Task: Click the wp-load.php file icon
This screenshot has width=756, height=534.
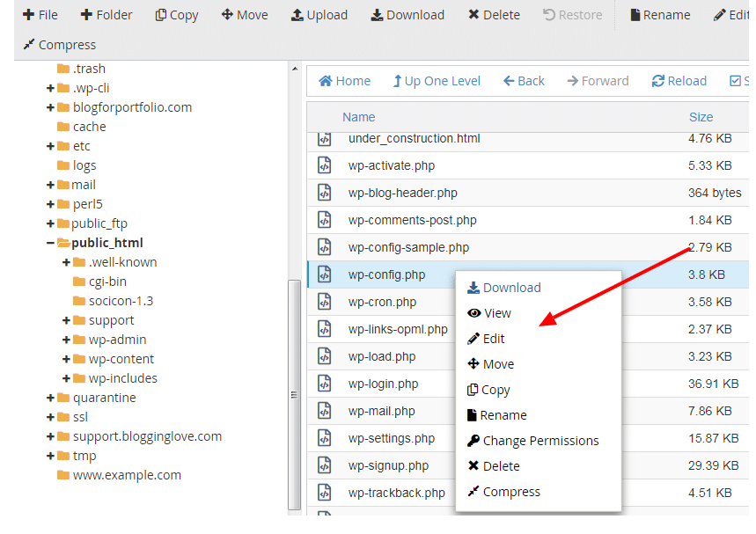Action: [x=325, y=356]
